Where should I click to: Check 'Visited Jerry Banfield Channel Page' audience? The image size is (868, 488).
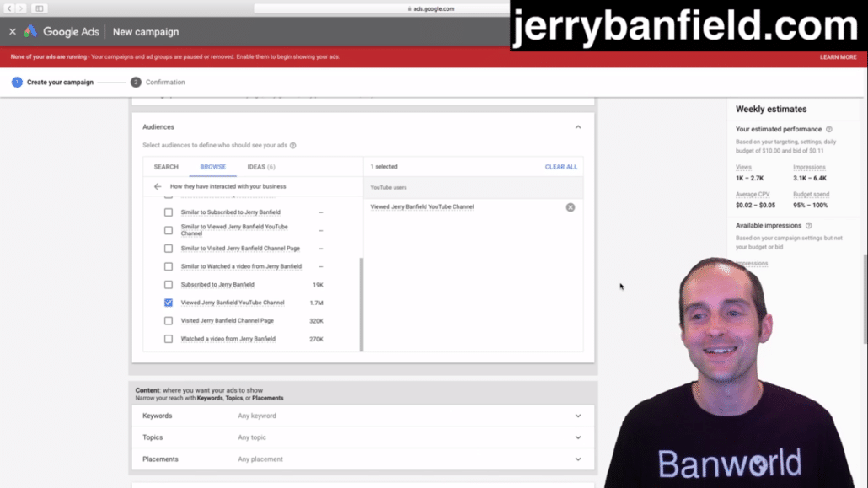pyautogui.click(x=169, y=321)
